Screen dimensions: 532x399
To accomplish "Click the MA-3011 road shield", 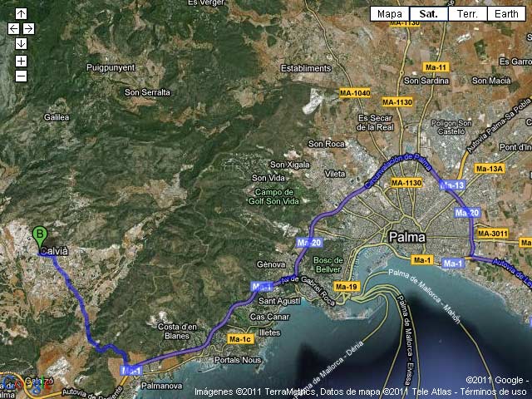I will [492, 234].
